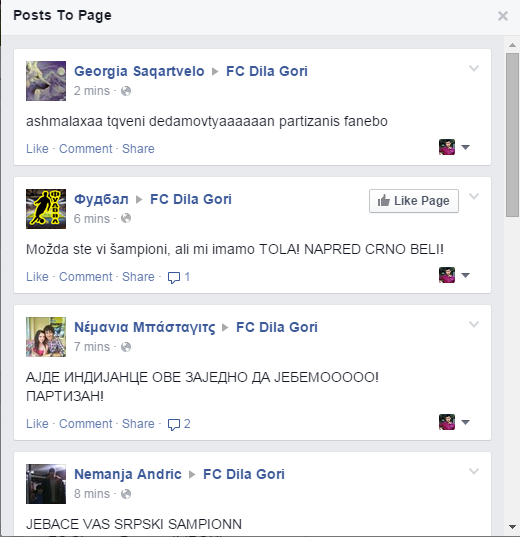This screenshot has height=537, width=520.
Task: Like the Фудбал post
Action: pos(37,277)
